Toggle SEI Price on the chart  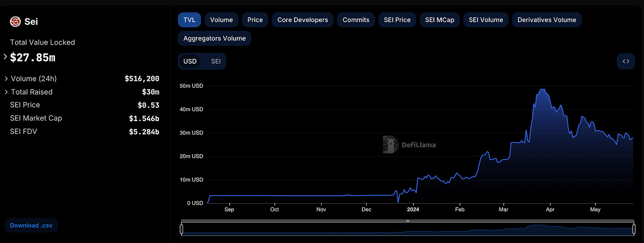coord(397,20)
